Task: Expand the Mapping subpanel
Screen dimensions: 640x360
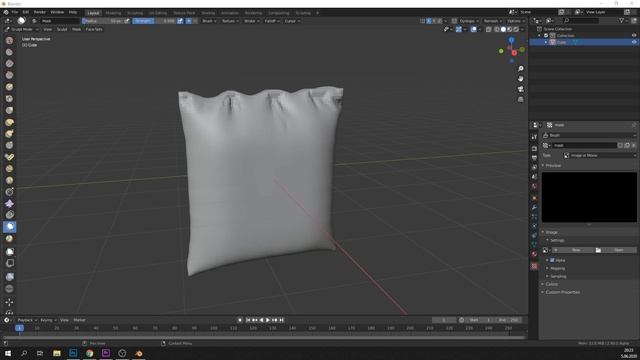Action: [557, 268]
